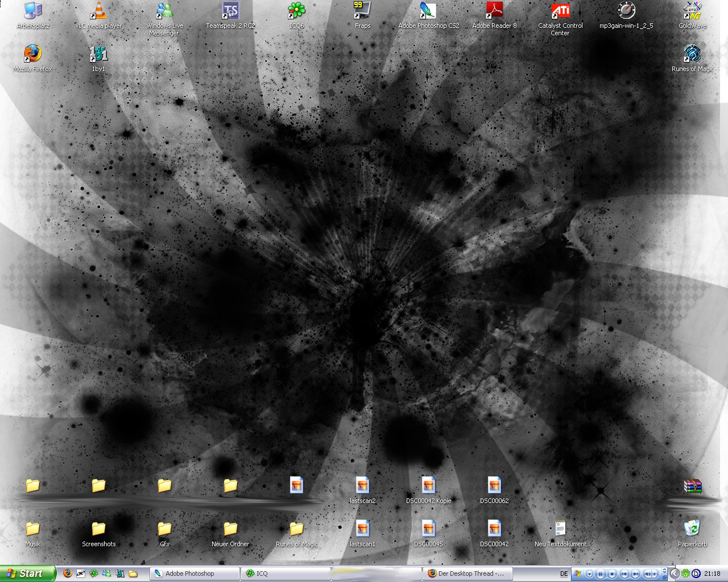Switch to Der Desktop Thread Firefox window
The image size is (728, 582).
pos(467,573)
